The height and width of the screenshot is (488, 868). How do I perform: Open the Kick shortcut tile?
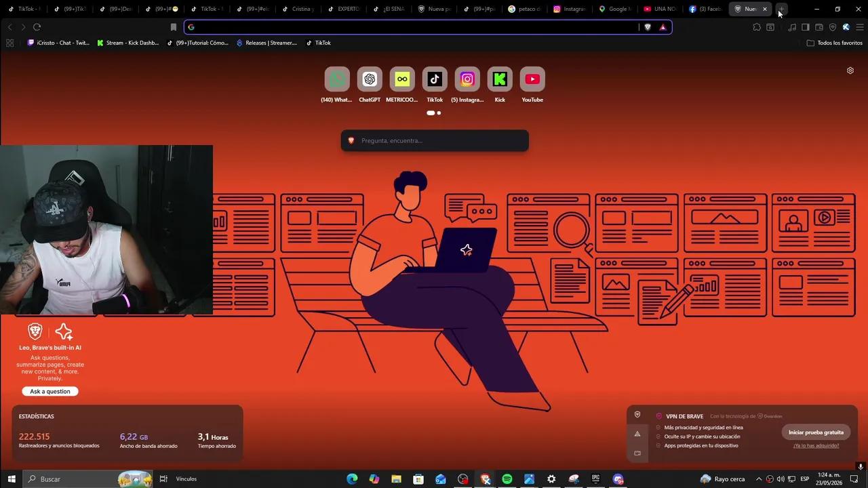pyautogui.click(x=500, y=79)
